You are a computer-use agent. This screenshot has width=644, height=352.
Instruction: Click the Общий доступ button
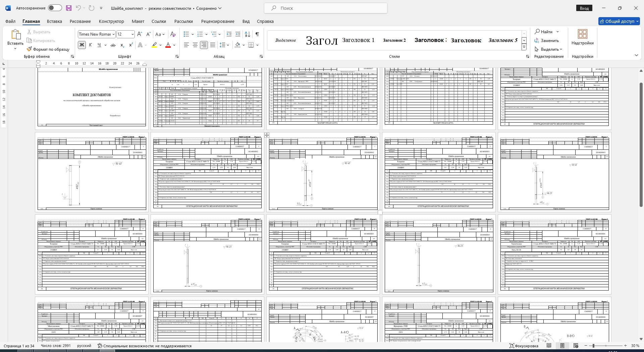(x=619, y=21)
